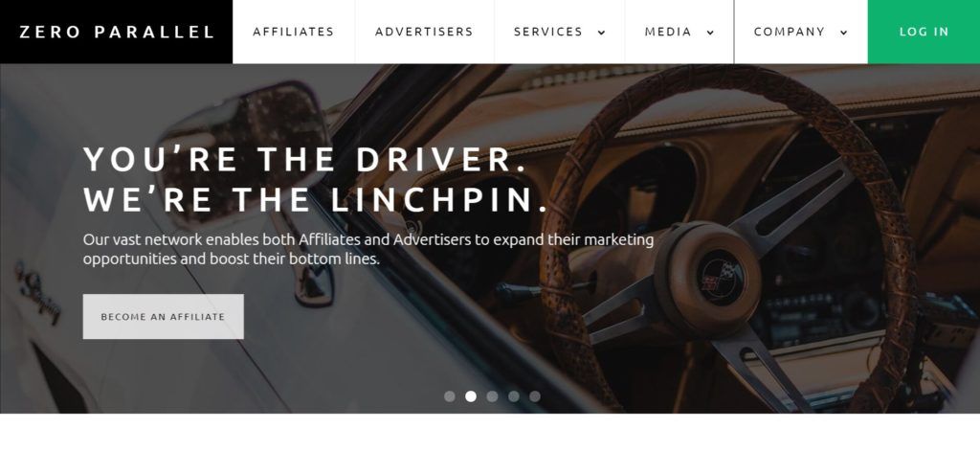The height and width of the screenshot is (451, 980).
Task: Select the third carousel slide dot
Action: [492, 396]
